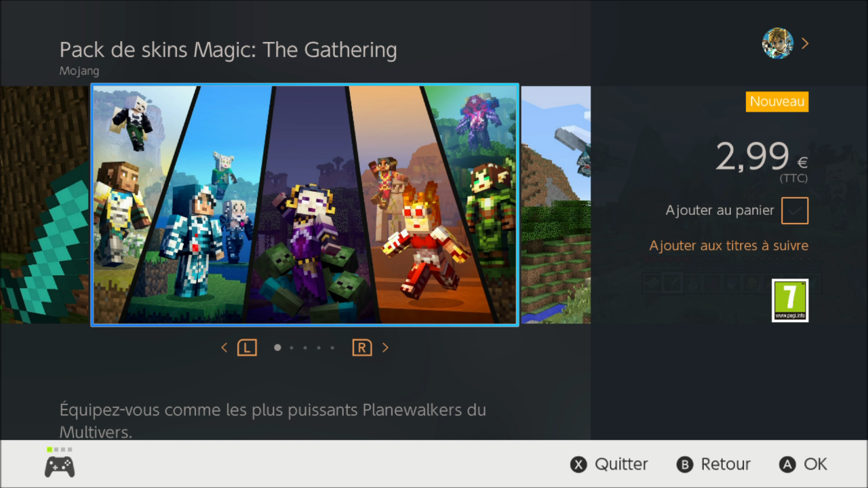Click the R shoulder button icon
The height and width of the screenshot is (488, 868).
(x=362, y=348)
